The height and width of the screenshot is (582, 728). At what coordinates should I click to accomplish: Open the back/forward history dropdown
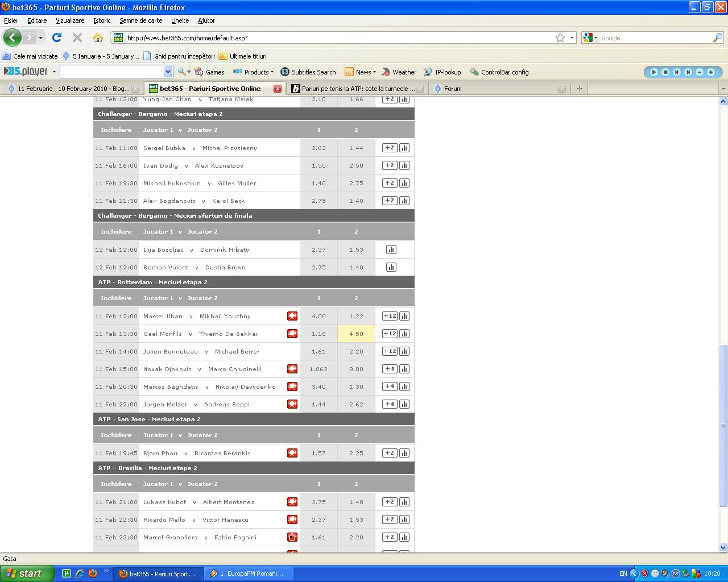coord(40,38)
